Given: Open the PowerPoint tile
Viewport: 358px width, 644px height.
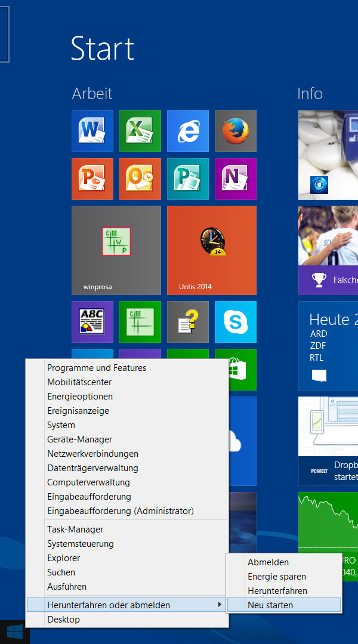Looking at the screenshot, I should [x=92, y=179].
